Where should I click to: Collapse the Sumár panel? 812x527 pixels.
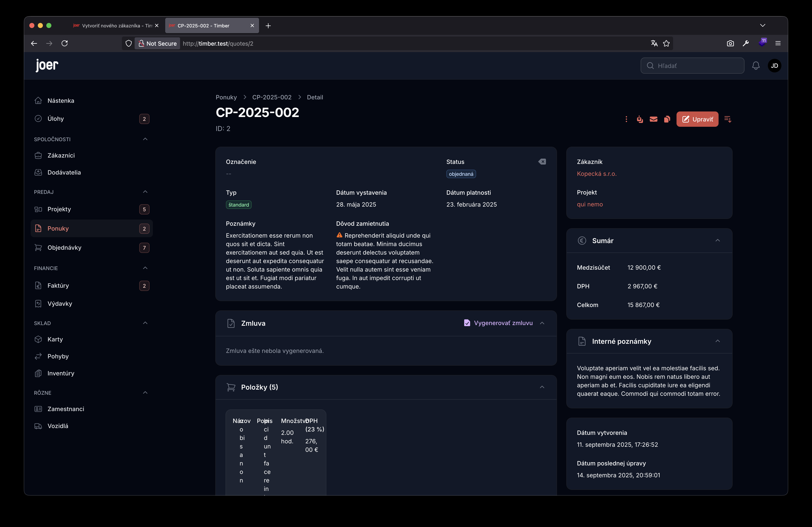pos(718,241)
